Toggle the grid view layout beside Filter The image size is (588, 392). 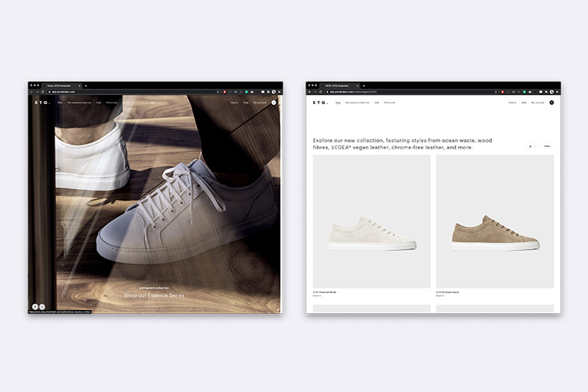point(531,145)
